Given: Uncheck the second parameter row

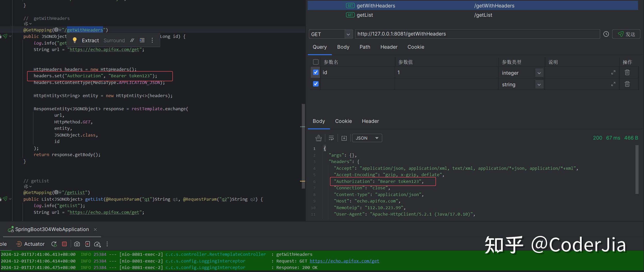Looking at the screenshot, I should pos(315,84).
